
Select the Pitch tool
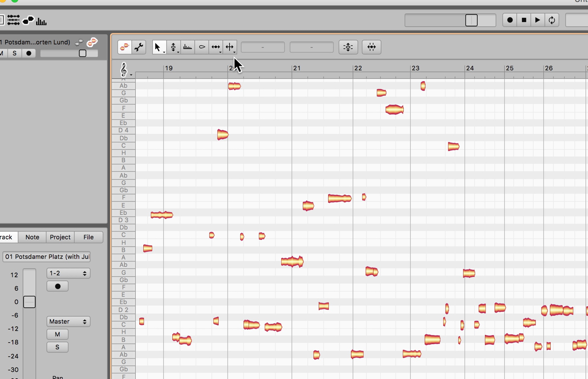tap(173, 47)
